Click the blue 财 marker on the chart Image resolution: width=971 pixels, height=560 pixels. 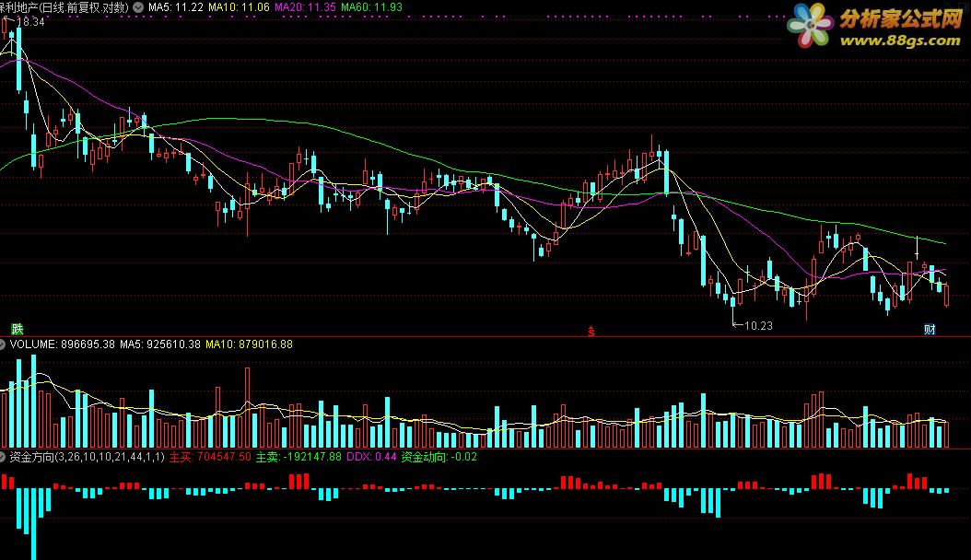pos(930,329)
